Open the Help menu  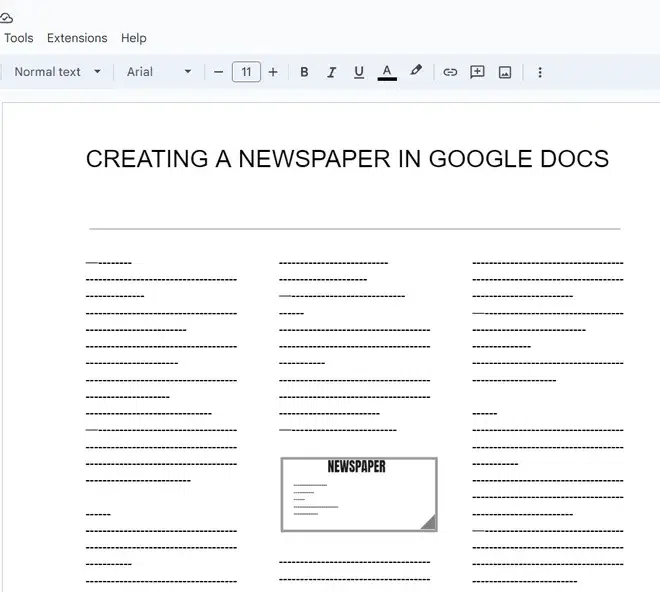coord(133,38)
